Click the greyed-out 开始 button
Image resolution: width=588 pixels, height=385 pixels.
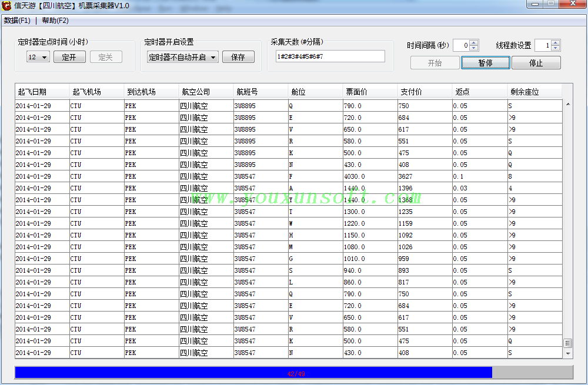point(435,63)
